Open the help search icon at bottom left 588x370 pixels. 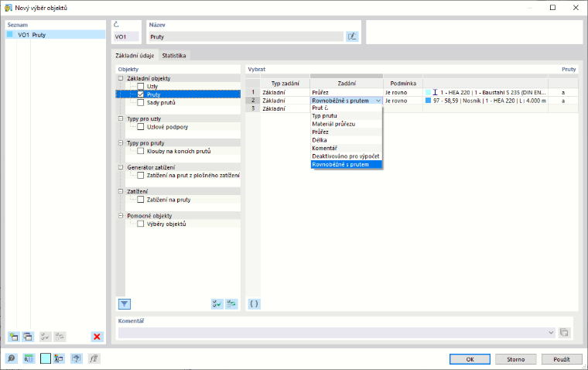(12, 358)
